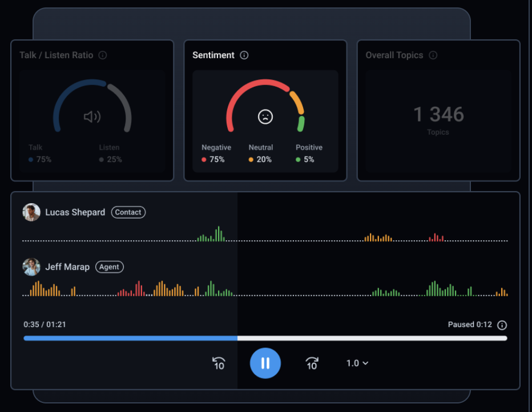This screenshot has height=412, width=532.
Task: Click the Contact badge next to Lucas Shepard
Action: tap(128, 212)
